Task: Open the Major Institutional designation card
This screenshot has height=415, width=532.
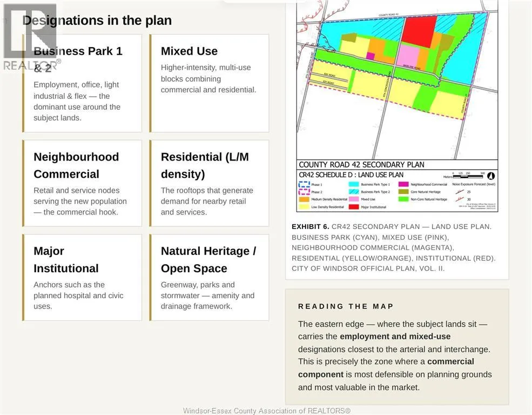Action: point(82,278)
